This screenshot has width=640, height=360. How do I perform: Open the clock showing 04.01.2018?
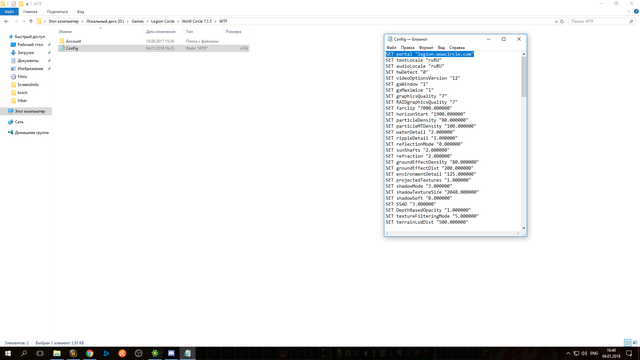click(611, 353)
